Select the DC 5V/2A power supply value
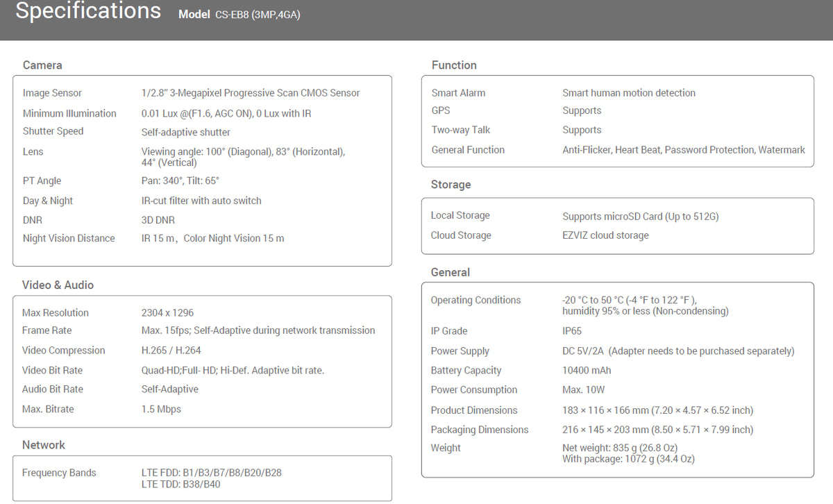Screen dimensions: 833x504 678,351
